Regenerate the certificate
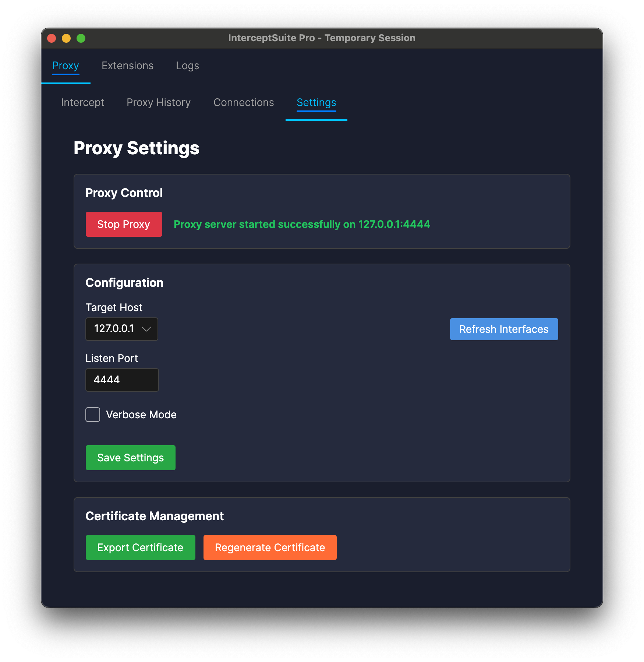Image resolution: width=644 pixels, height=662 pixels. [270, 547]
